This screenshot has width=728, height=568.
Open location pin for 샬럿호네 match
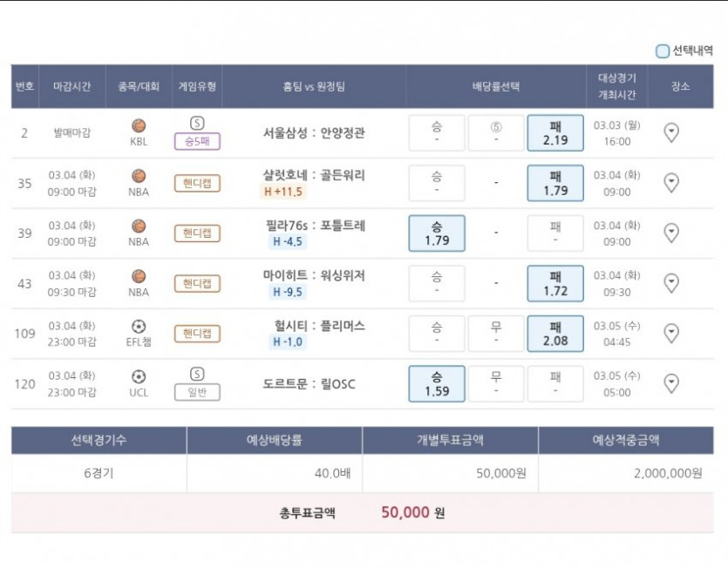coord(671,183)
